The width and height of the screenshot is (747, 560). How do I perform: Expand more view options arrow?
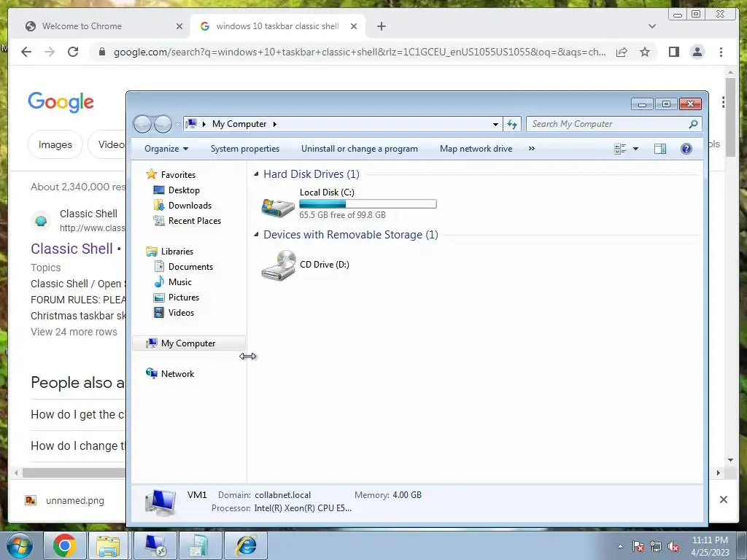click(635, 149)
